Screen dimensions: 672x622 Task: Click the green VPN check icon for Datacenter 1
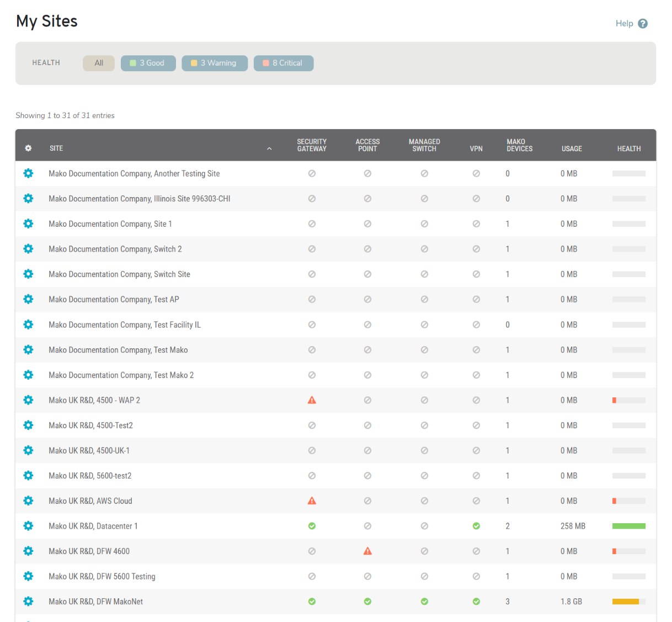476,526
